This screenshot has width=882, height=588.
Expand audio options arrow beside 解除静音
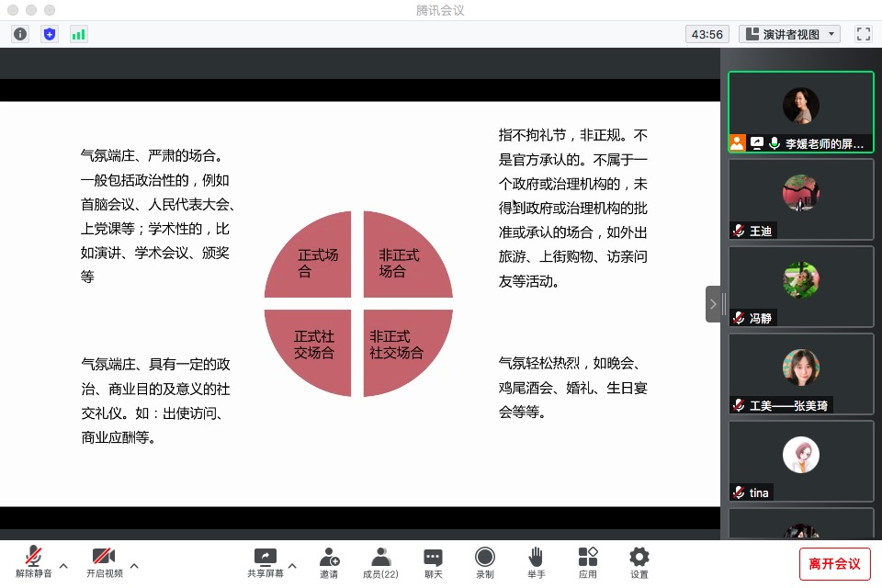pos(63,566)
